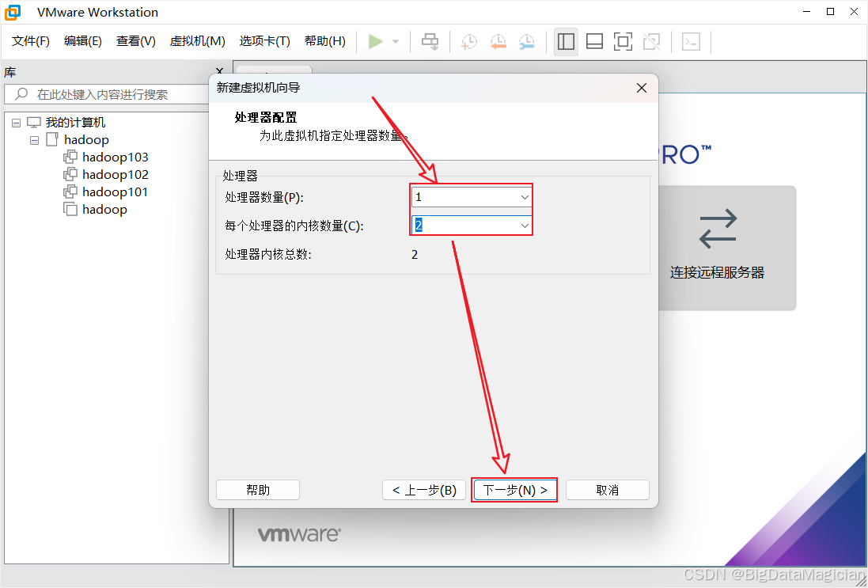This screenshot has height=588, width=868.
Task: Click the 处理器内核总数 value 2
Action: [415, 255]
